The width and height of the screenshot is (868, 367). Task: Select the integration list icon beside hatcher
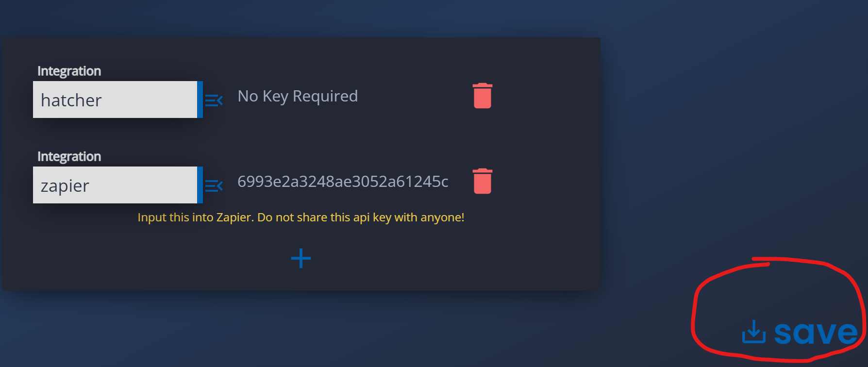pyautogui.click(x=214, y=100)
